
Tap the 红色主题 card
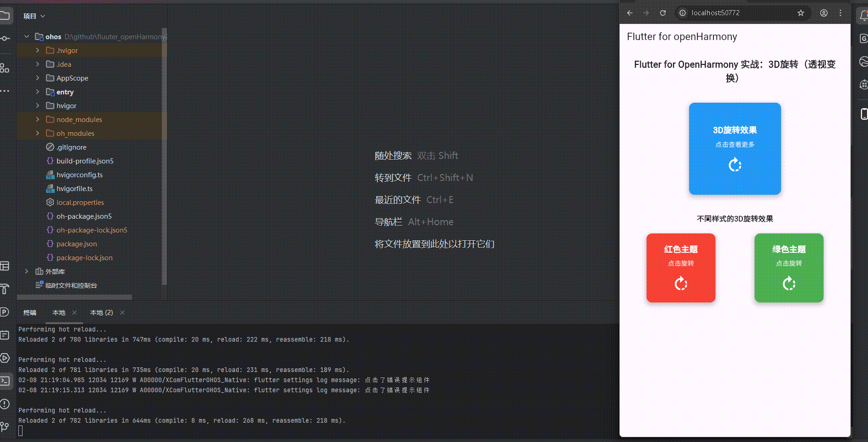pyautogui.click(x=681, y=268)
